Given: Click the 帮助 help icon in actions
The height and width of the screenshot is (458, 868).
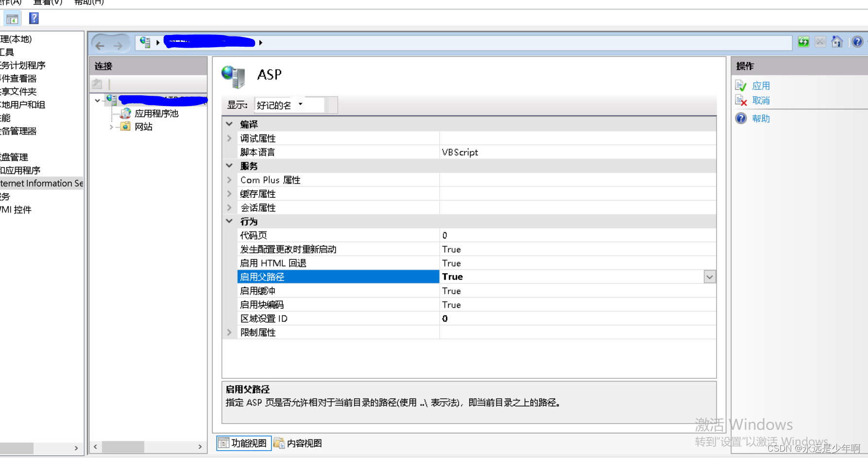Looking at the screenshot, I should 741,119.
